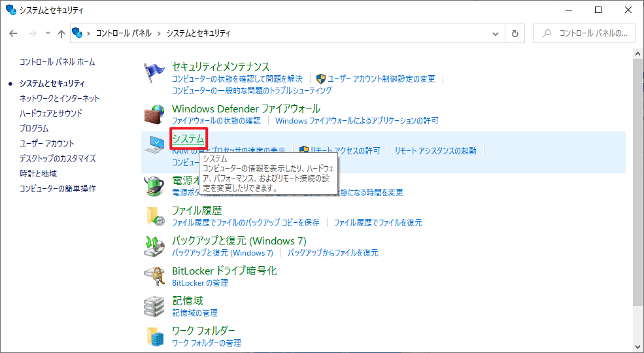Click BitLocker の管理 link
Screen dimensions: 644x353
pyautogui.click(x=200, y=283)
